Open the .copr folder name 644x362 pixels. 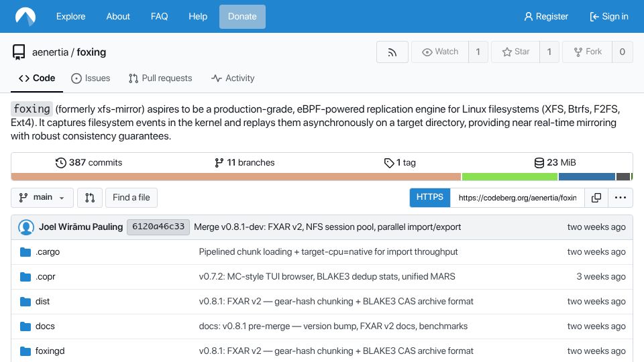[45, 277]
